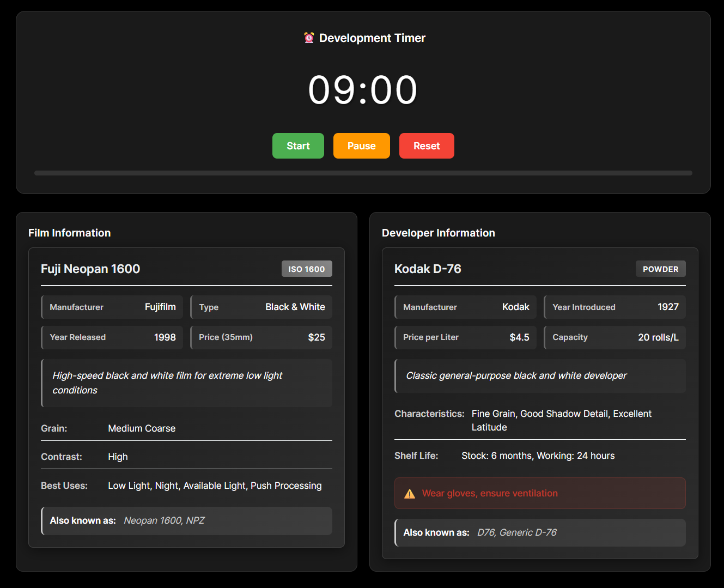Click the timer progress bar
724x588 pixels.
pyautogui.click(x=363, y=173)
